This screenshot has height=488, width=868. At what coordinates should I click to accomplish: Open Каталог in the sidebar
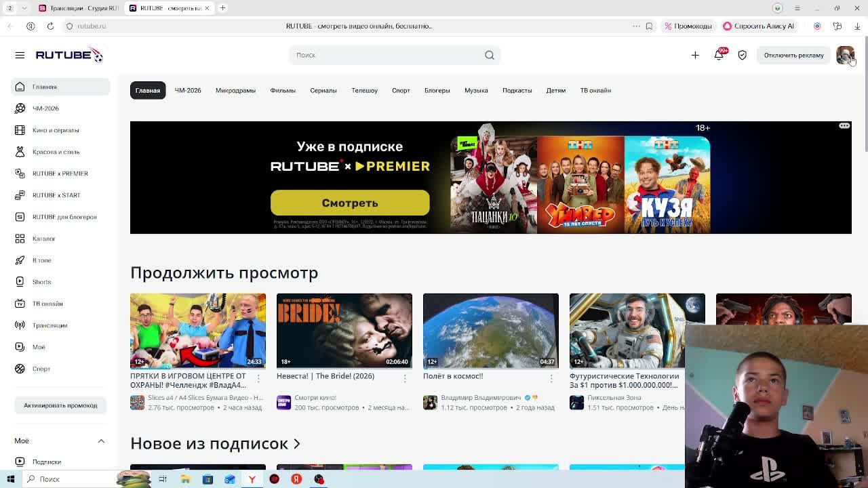60,239
